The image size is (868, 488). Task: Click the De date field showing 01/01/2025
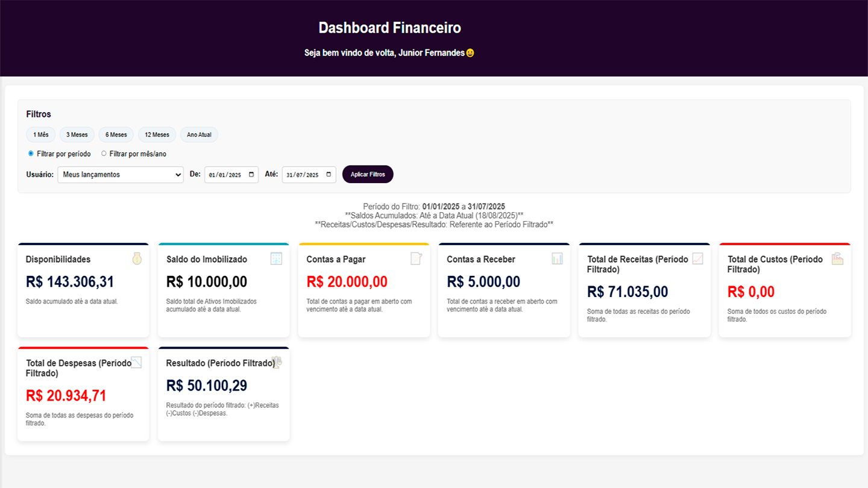coord(231,175)
